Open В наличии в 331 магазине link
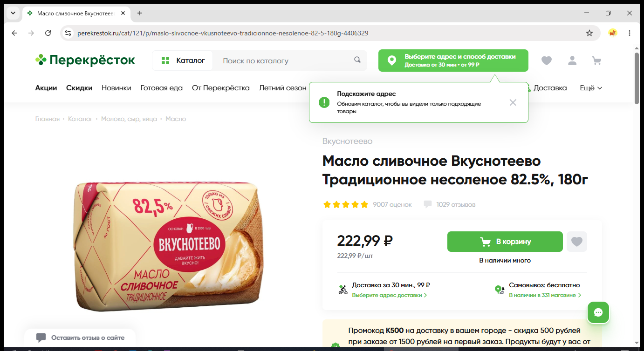The width and height of the screenshot is (644, 351). pyautogui.click(x=545, y=295)
